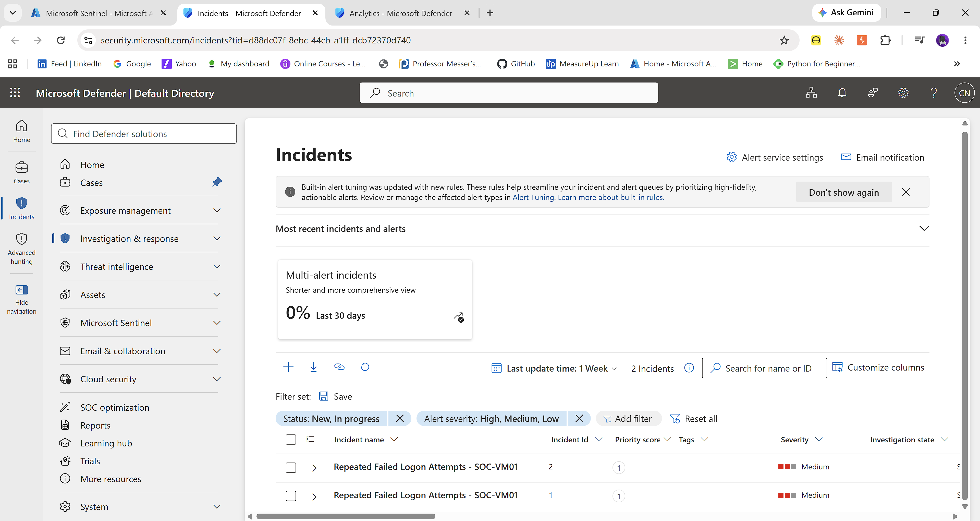Viewport: 980px width, 521px height.
Task: Copy list link with the chain icon
Action: click(339, 367)
